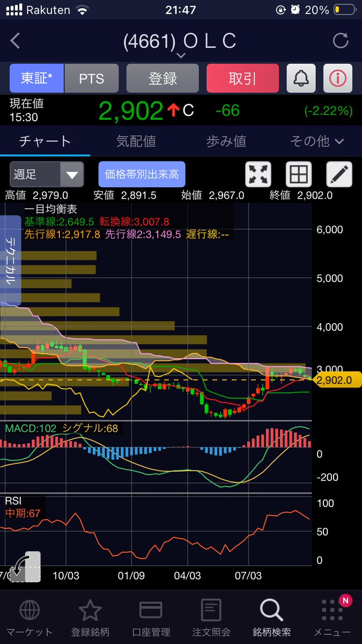Switch to PTS market
This screenshot has width=362, height=644.
pyautogui.click(x=92, y=78)
